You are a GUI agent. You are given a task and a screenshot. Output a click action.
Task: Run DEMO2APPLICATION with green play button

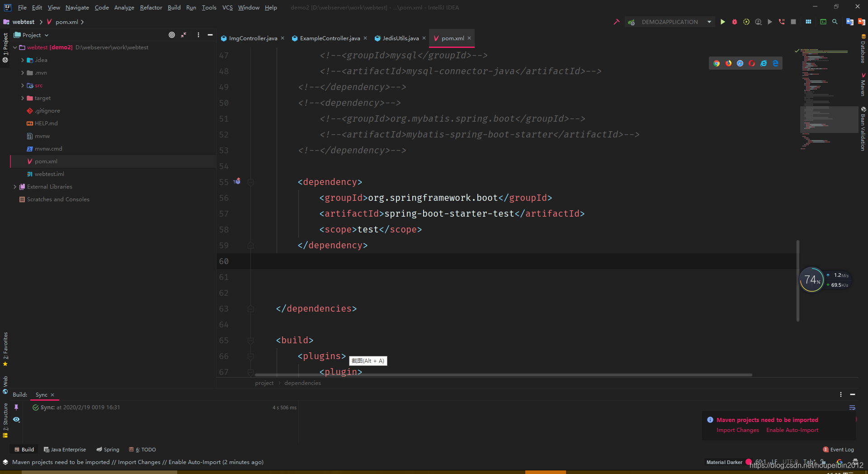(722, 22)
